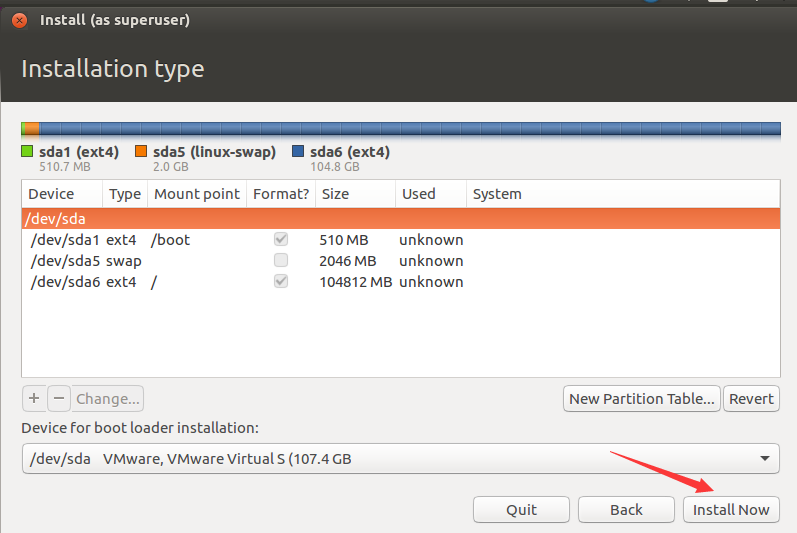Click the blue sda6 segment in partition bar
Screen dimensions: 797x533
pos(410,129)
